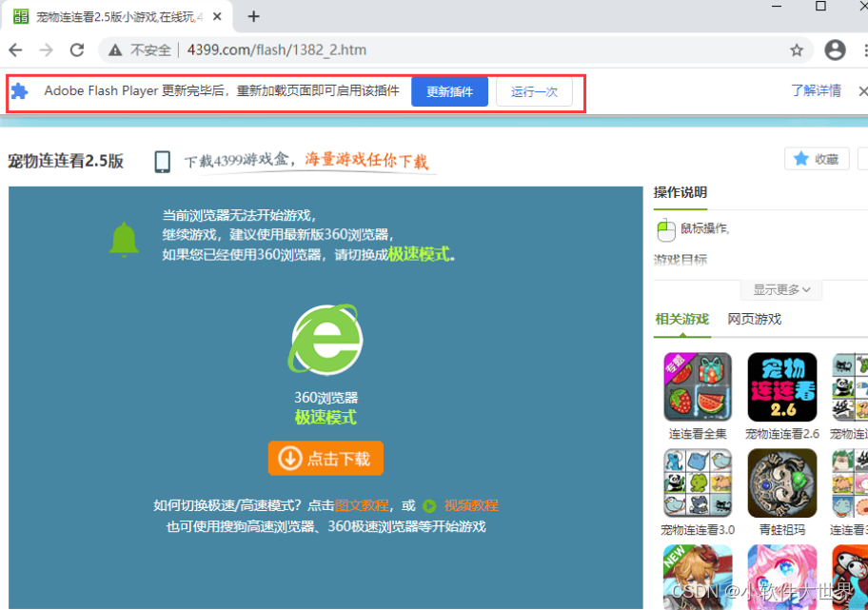Close the 宠物连连看2.5版 browser tab
The height and width of the screenshot is (610, 868).
[x=218, y=16]
